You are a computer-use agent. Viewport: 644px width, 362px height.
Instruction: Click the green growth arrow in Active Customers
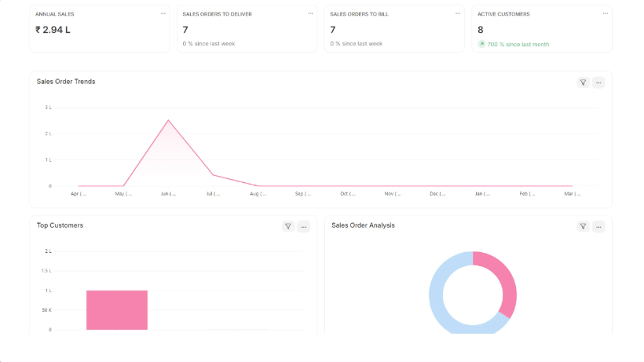(x=481, y=44)
